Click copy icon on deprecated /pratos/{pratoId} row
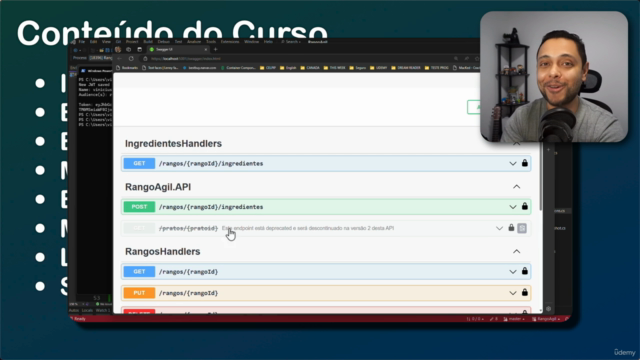The width and height of the screenshot is (640, 360). pos(522,228)
